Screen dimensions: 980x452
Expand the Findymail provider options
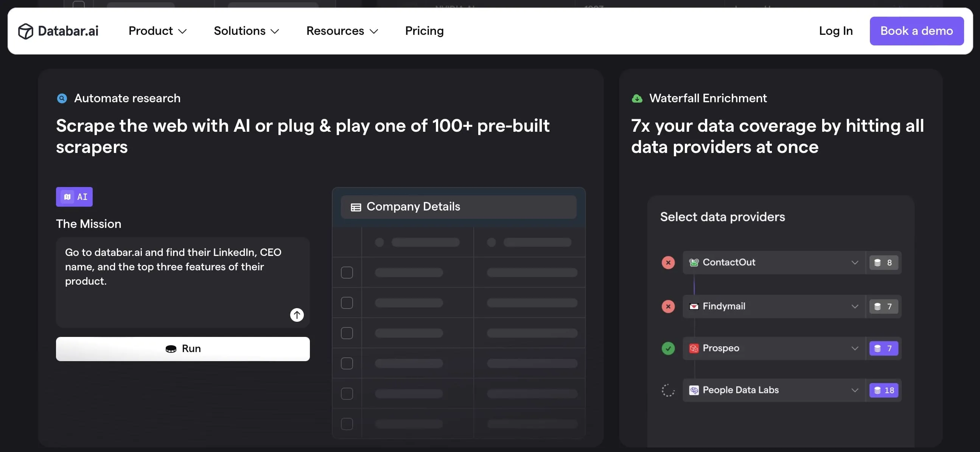click(855, 306)
